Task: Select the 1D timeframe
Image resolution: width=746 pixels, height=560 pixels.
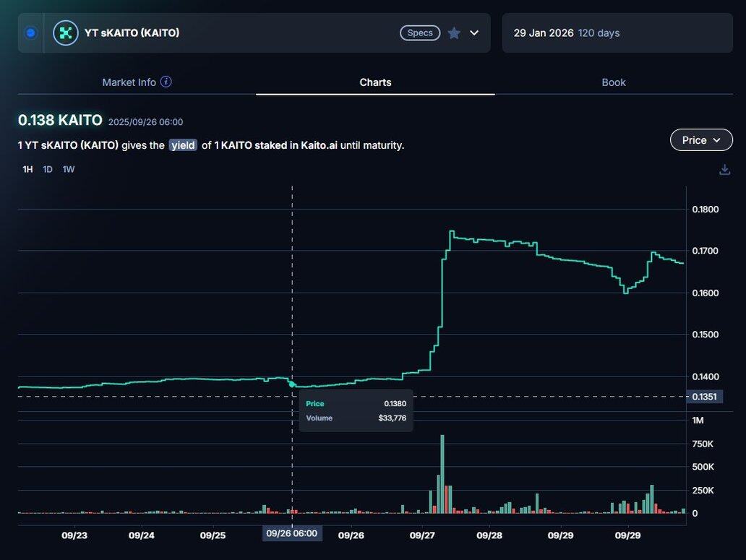Action: tap(48, 169)
